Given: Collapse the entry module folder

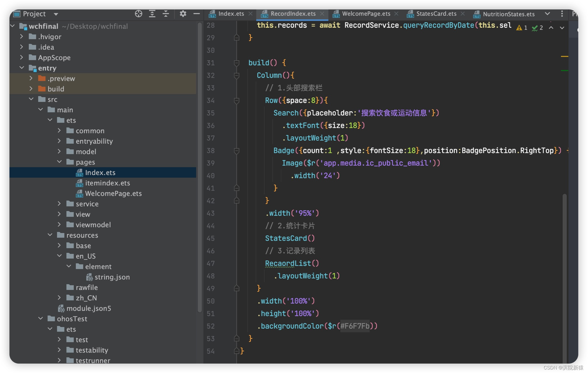Looking at the screenshot, I should pyautogui.click(x=22, y=68).
